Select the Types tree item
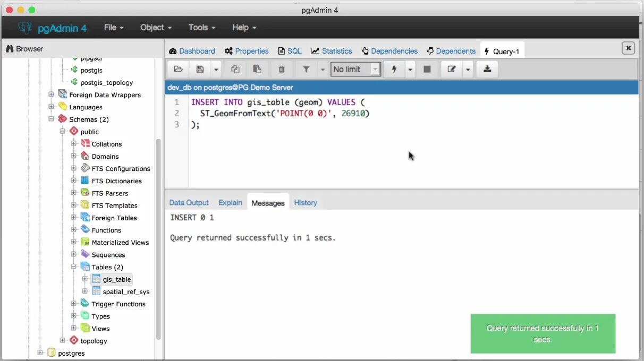 pyautogui.click(x=100, y=316)
